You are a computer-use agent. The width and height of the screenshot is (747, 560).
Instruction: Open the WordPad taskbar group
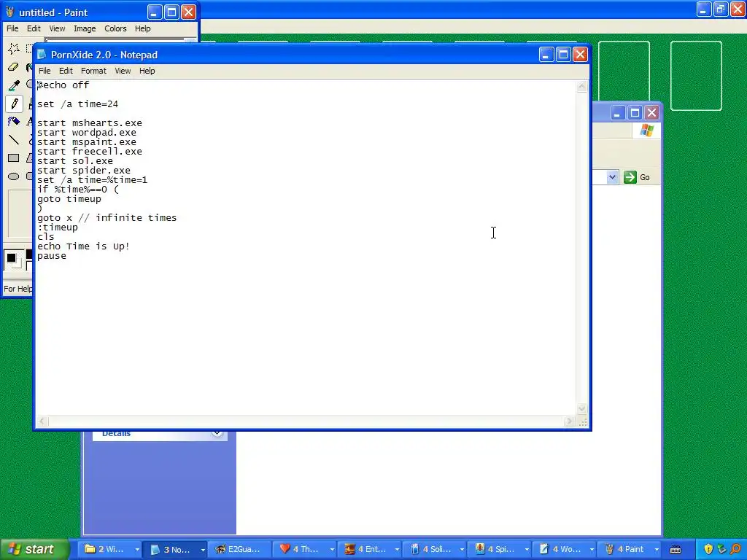(x=565, y=550)
